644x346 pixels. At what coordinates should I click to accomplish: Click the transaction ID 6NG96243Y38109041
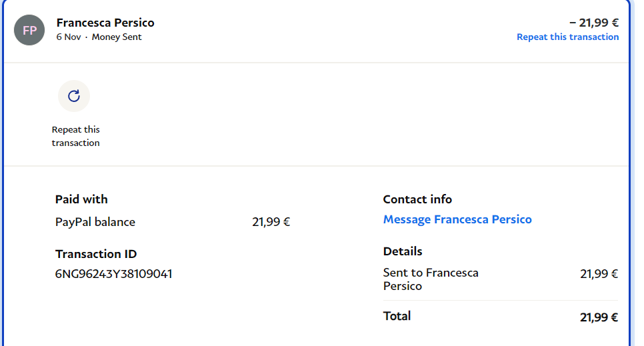coord(114,273)
